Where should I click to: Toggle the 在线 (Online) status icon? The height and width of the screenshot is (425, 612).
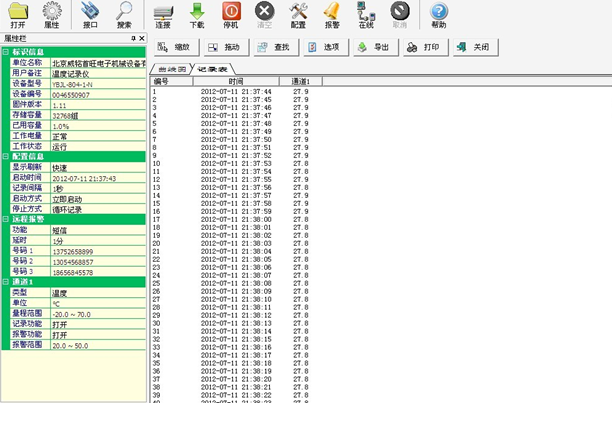click(x=366, y=14)
